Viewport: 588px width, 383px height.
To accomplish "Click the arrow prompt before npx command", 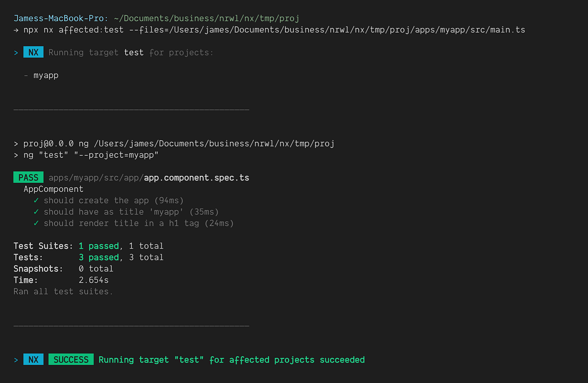I will (15, 30).
